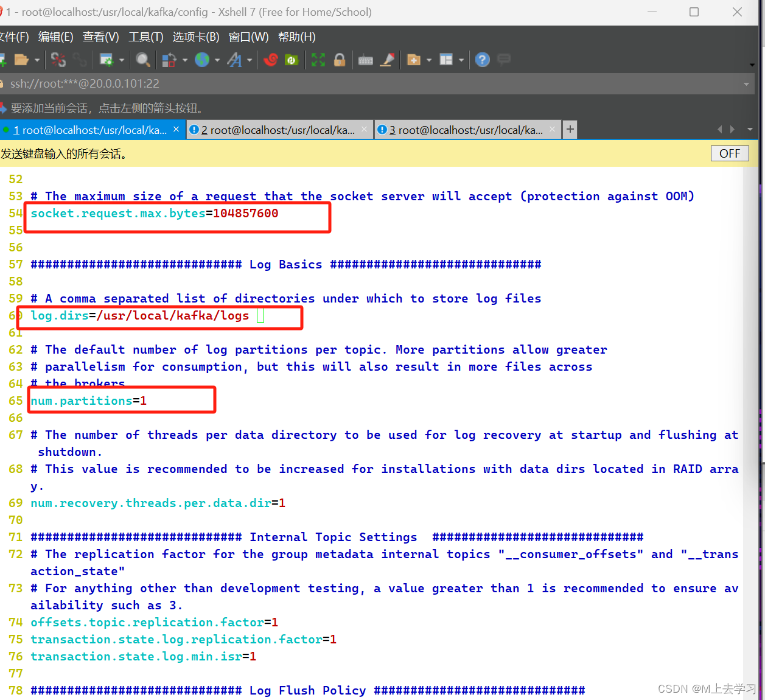Image resolution: width=765 pixels, height=700 pixels.
Task: Expand the address bar history dropdown
Action: point(746,84)
